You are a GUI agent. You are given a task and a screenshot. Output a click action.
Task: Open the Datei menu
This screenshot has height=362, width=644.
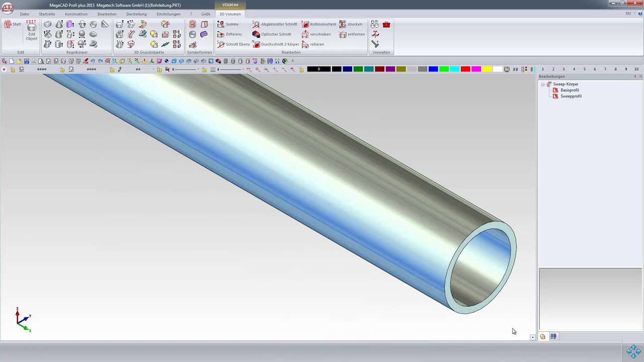(x=25, y=14)
